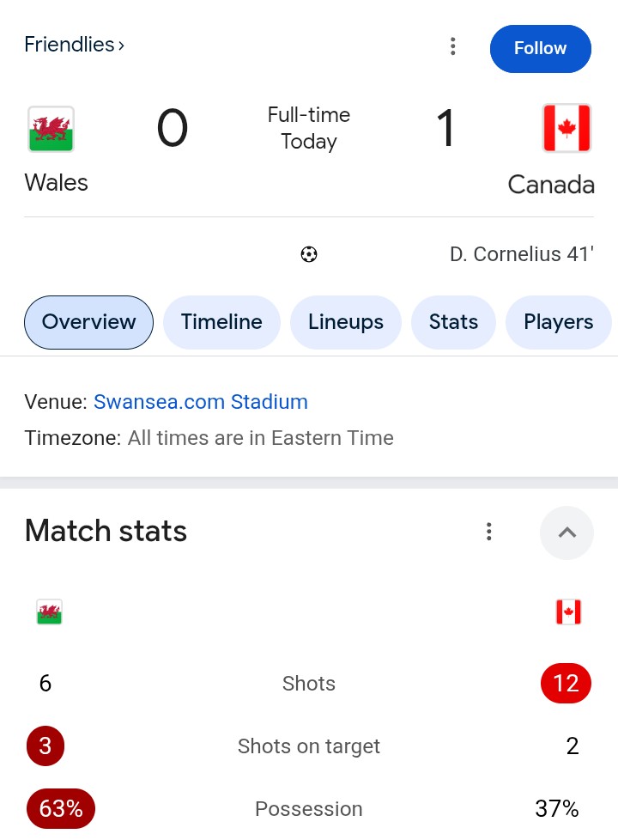618x840 pixels.
Task: Click the Wales flag icon in header
Action: pos(51,129)
